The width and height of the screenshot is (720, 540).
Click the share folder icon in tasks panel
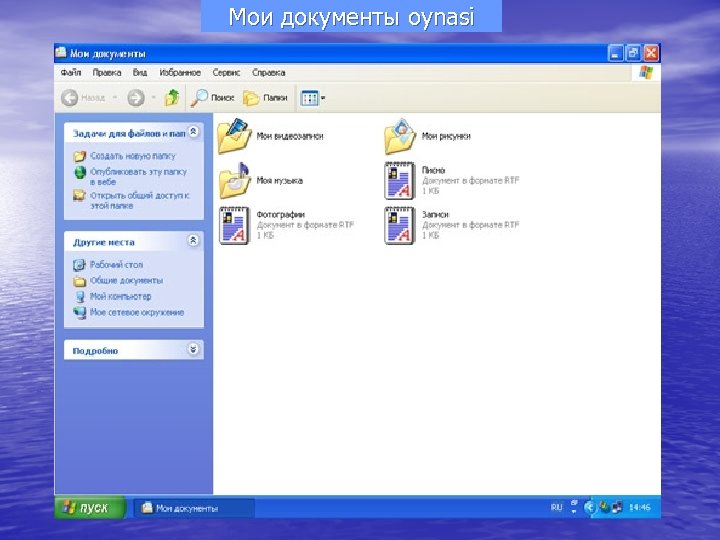point(79,196)
